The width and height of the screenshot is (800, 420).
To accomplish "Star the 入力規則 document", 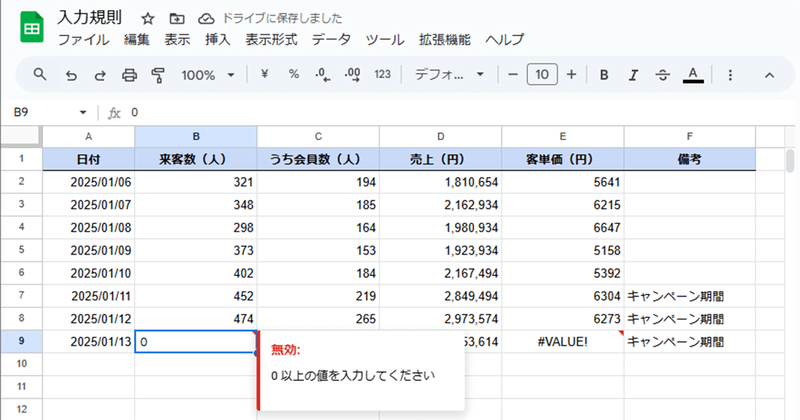I will [x=147, y=19].
